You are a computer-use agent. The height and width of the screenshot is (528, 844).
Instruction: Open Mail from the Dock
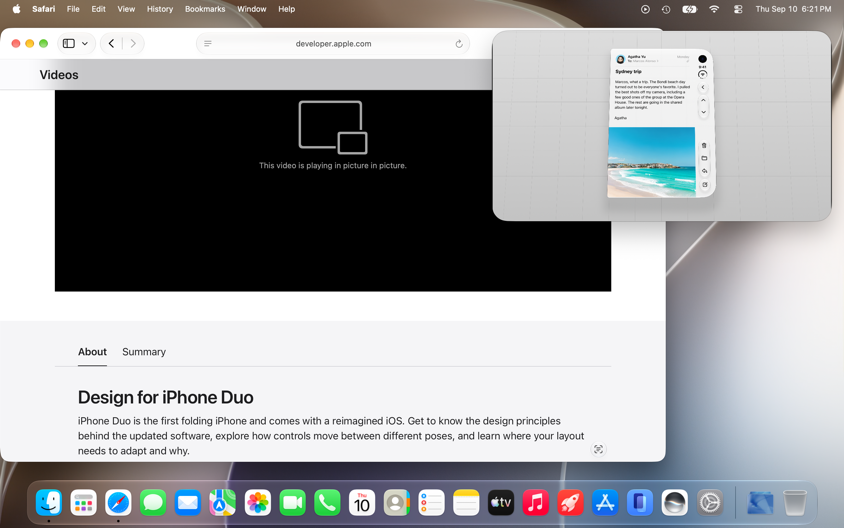188,503
